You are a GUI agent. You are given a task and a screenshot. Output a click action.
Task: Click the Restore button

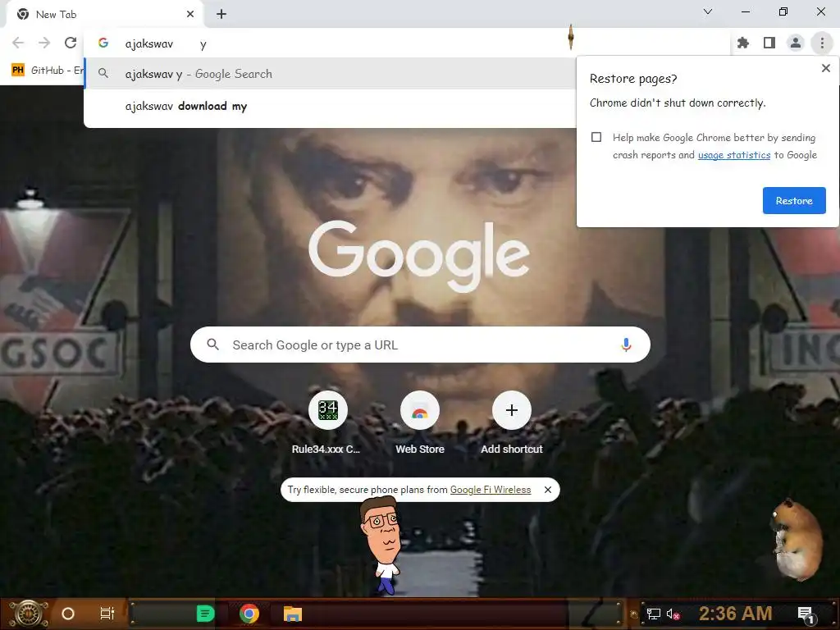click(794, 200)
